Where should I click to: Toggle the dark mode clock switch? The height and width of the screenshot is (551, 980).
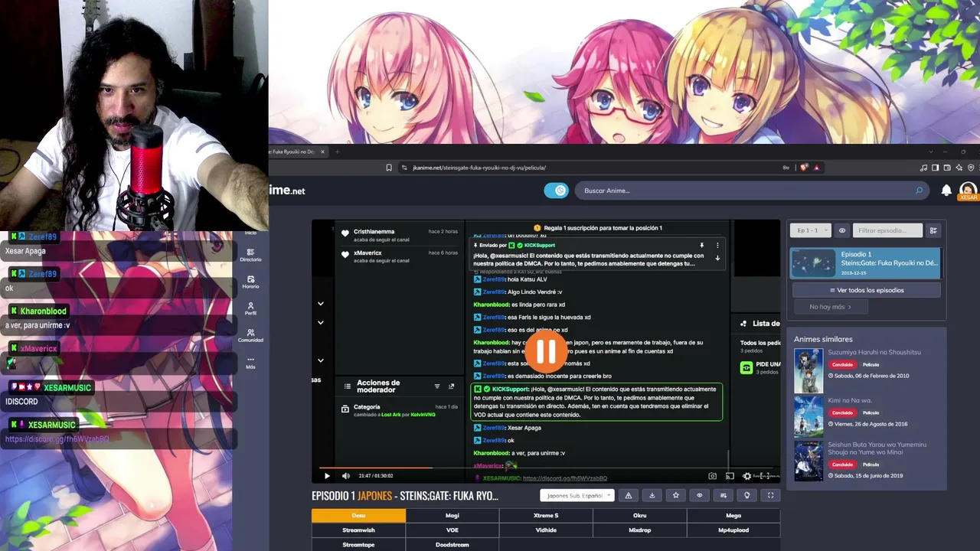pos(557,191)
